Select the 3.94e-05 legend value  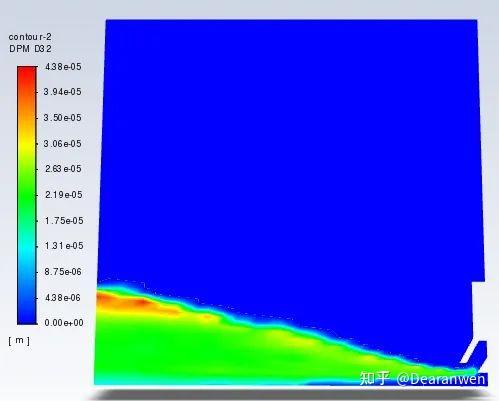pos(62,92)
